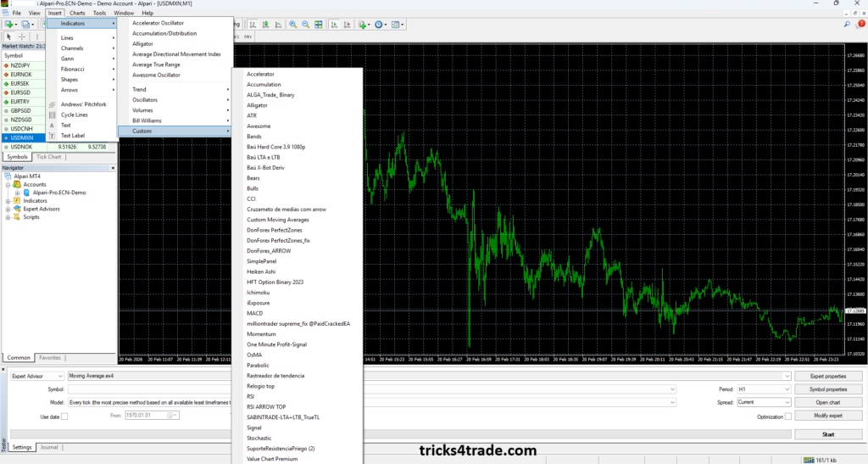Click the red notification alert icon

(x=861, y=25)
